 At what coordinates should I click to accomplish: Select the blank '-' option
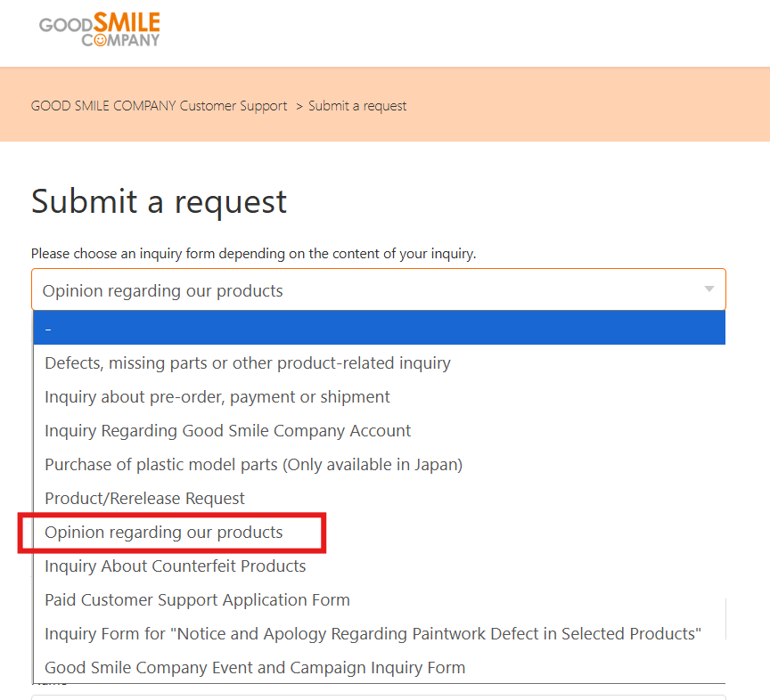pyautogui.click(x=379, y=329)
